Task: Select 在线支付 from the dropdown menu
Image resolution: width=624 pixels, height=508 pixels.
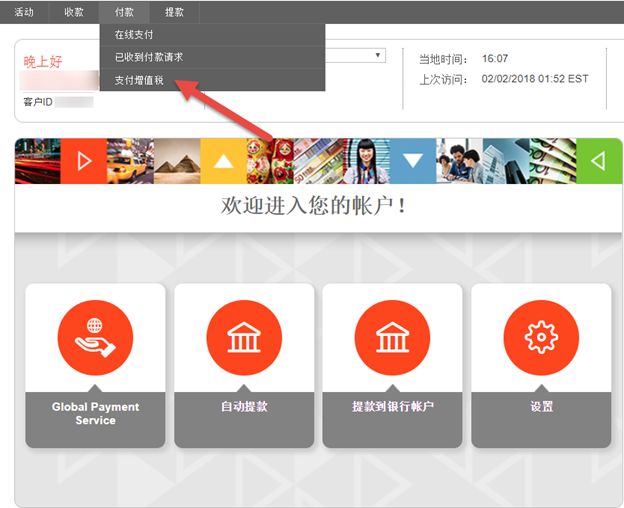Action: pyautogui.click(x=212, y=35)
